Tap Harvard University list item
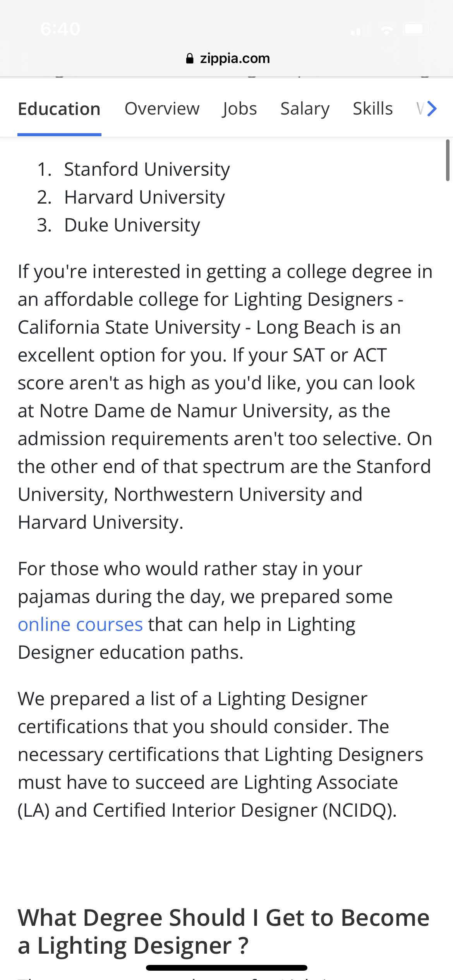This screenshot has width=453, height=980. coord(144,197)
